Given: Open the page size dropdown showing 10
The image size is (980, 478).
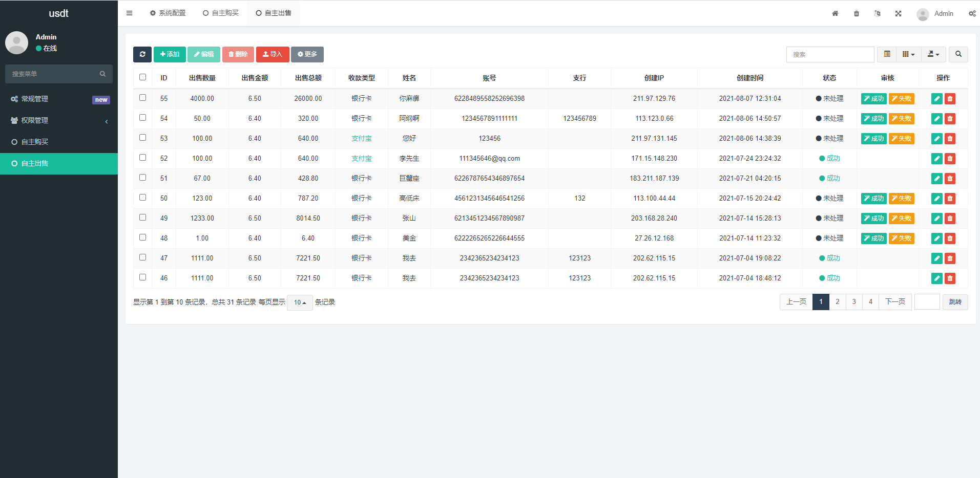Looking at the screenshot, I should click(x=300, y=302).
